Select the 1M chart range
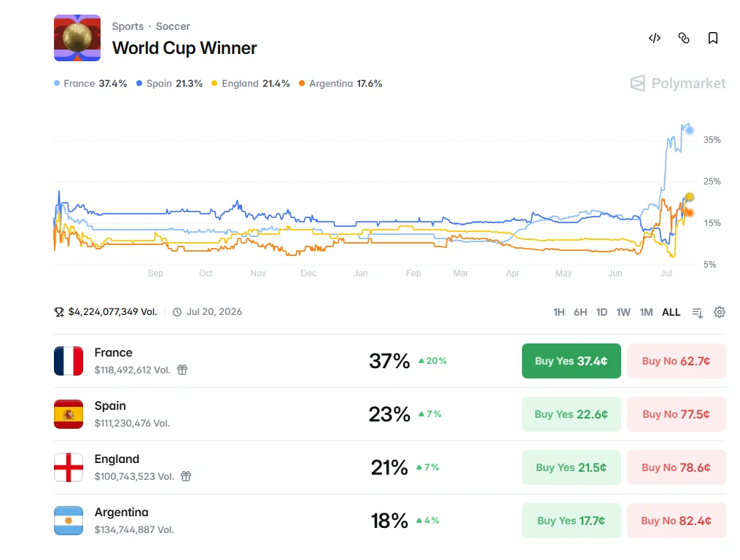 pos(646,312)
